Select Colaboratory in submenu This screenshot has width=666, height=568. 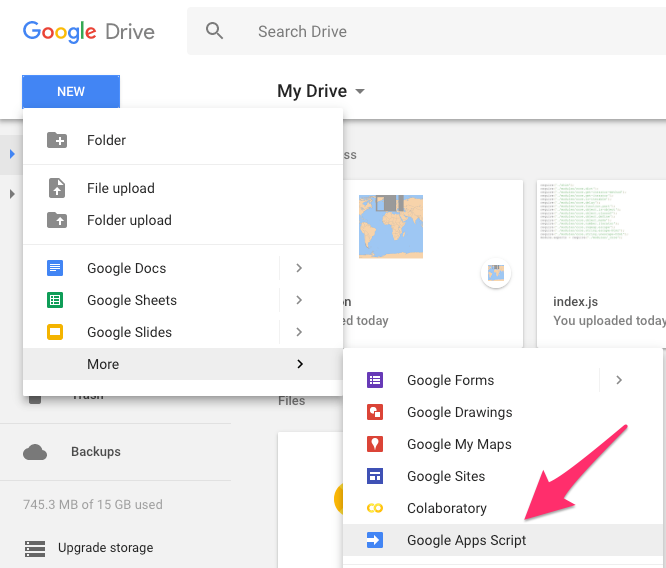point(502,508)
